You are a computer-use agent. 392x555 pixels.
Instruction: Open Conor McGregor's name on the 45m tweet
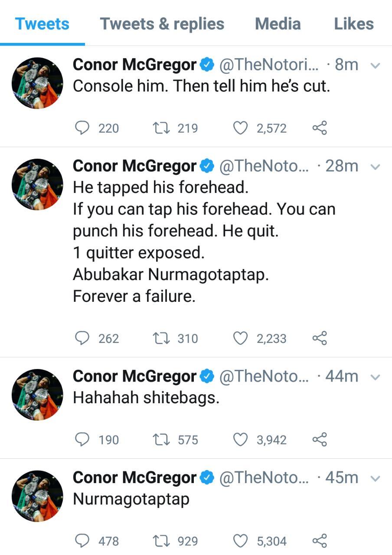(x=134, y=478)
